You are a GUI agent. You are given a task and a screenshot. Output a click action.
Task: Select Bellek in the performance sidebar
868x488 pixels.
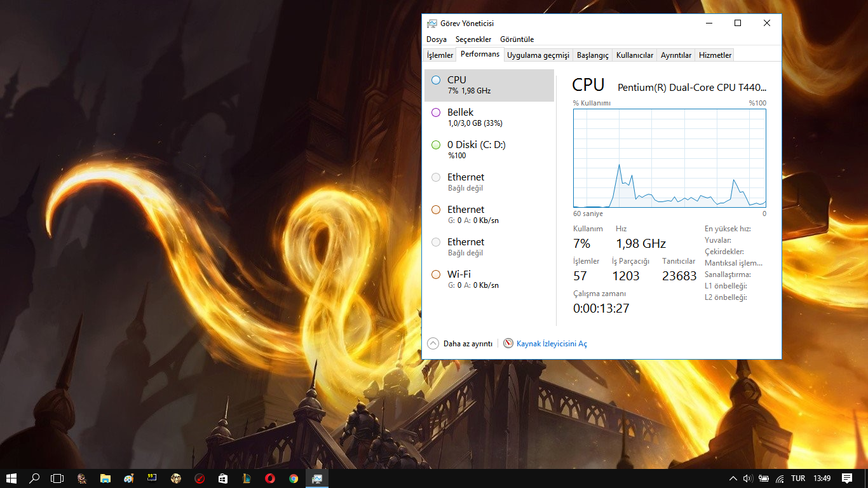(489, 118)
